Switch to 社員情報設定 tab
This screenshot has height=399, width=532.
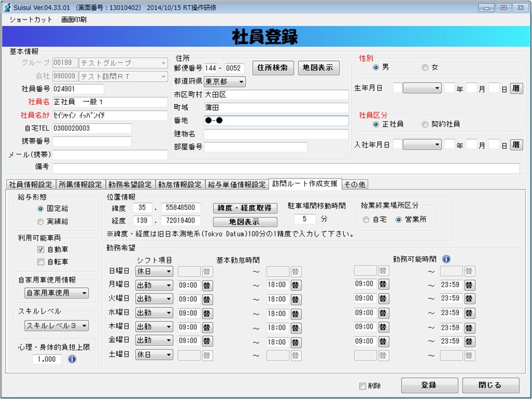pos(31,184)
